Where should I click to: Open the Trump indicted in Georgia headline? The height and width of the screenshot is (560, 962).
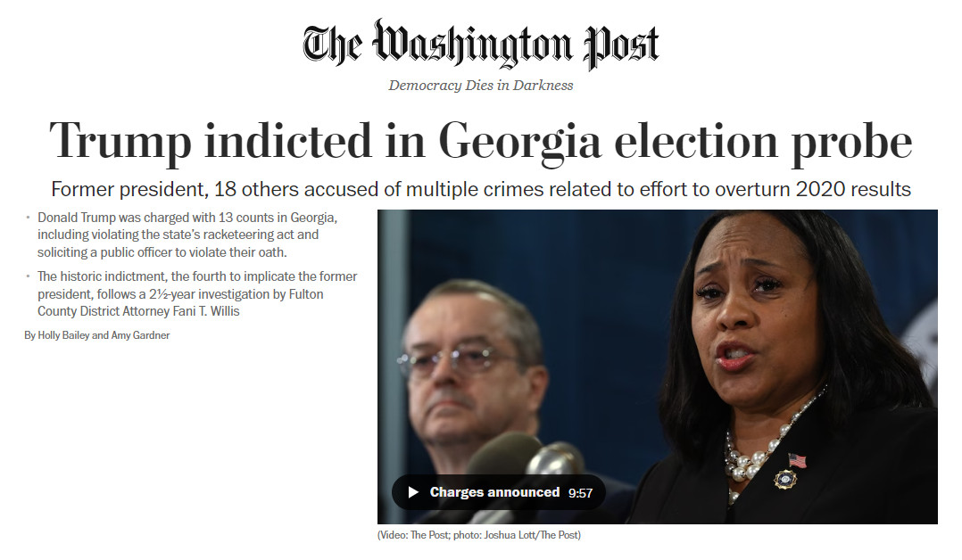(x=480, y=143)
